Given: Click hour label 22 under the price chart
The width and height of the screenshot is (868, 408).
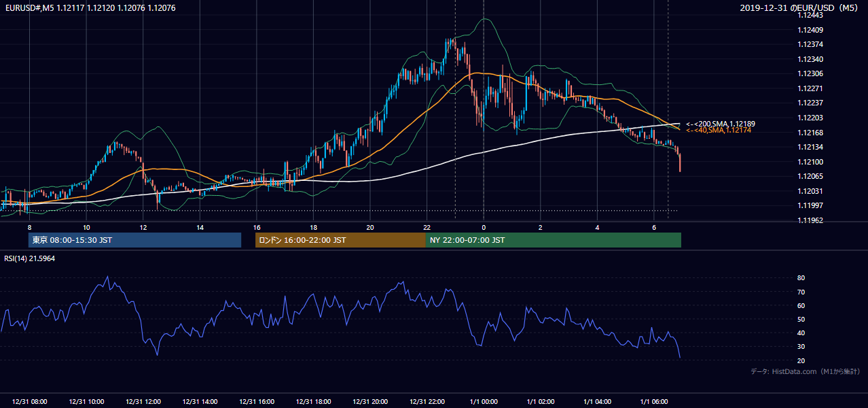Looking at the screenshot, I should click(x=427, y=227).
